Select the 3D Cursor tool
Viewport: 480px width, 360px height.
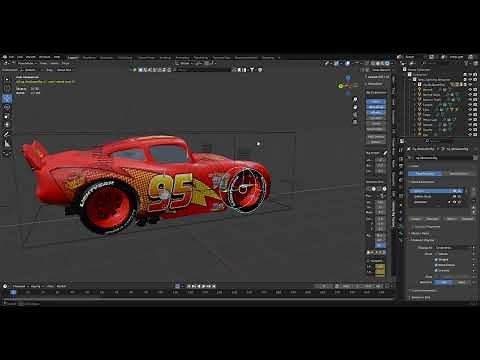pos(7,89)
